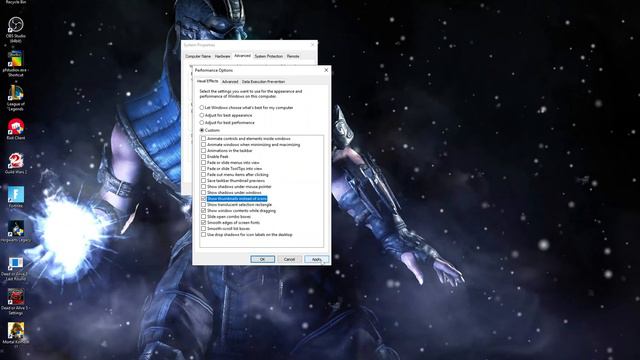Viewport: 640px width, 360px height.
Task: Enable 'Animate controls and elements inside windows'
Action: (203, 138)
